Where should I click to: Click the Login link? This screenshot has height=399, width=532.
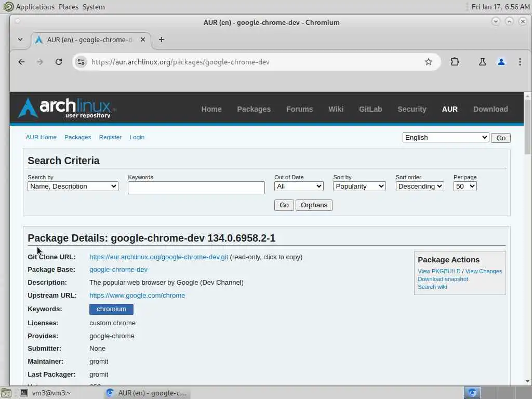point(137,137)
